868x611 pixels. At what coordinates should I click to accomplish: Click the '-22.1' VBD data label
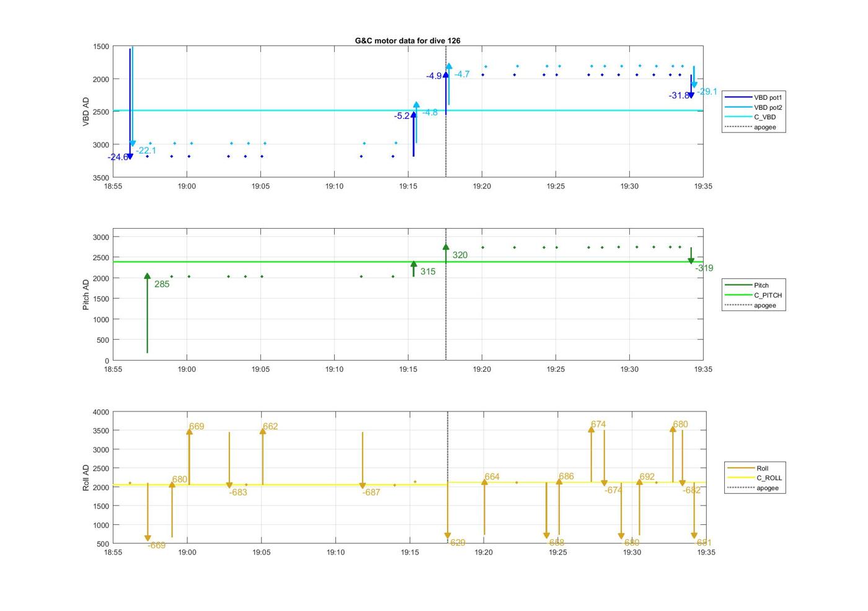point(146,151)
